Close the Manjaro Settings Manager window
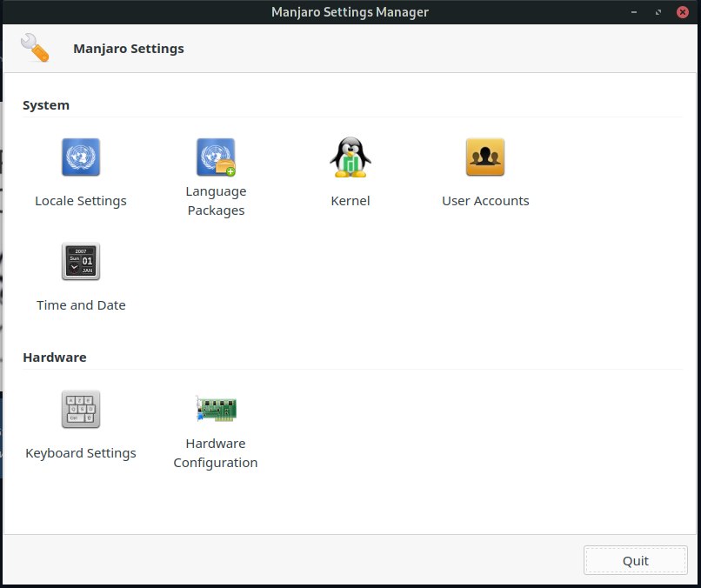701x588 pixels. point(682,12)
